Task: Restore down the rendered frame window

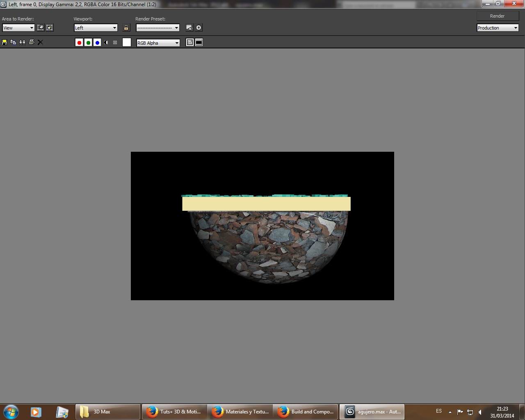Action: (x=498, y=4)
